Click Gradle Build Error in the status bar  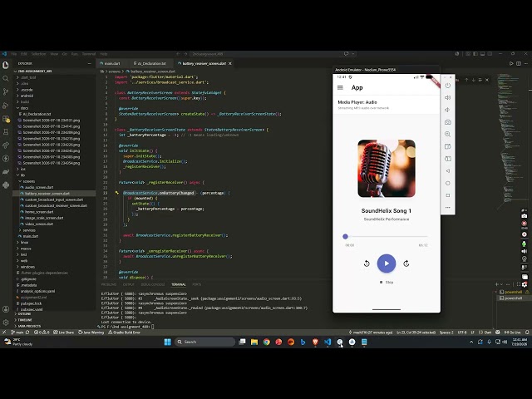click(x=124, y=332)
